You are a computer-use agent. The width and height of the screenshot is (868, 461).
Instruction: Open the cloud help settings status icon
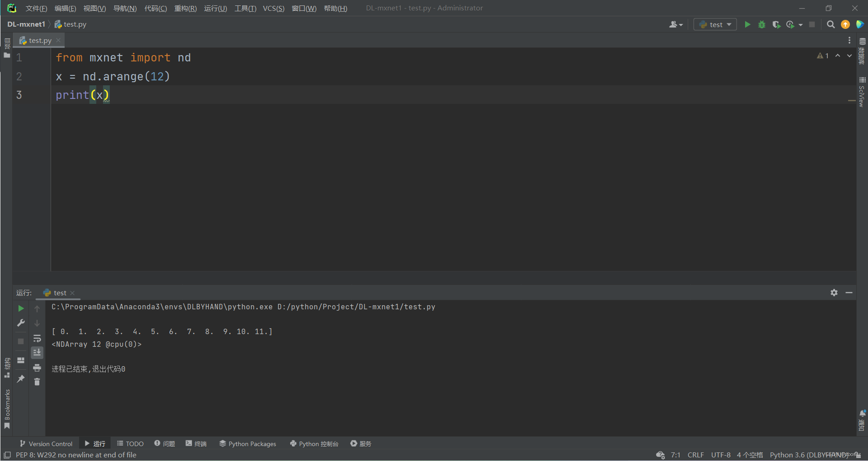coord(660,455)
